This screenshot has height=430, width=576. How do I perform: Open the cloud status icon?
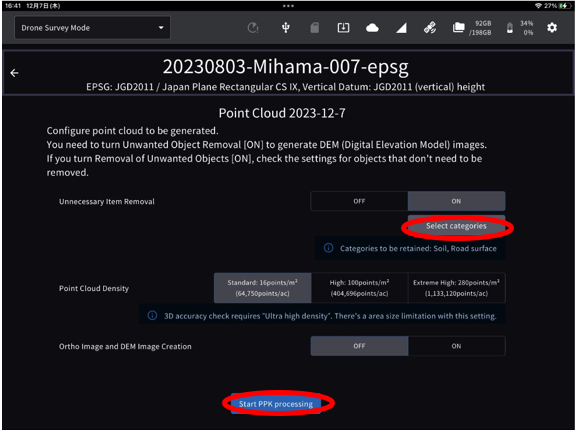[x=372, y=28]
